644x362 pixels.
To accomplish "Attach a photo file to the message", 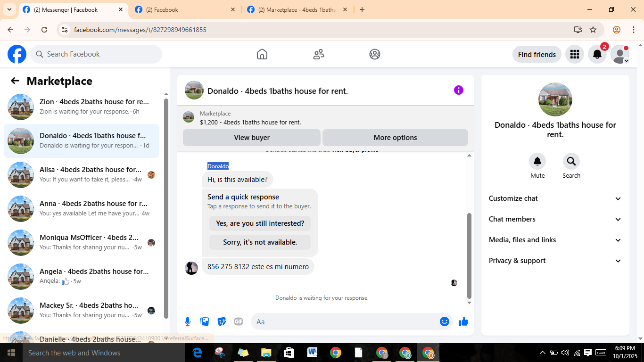I will 205,321.
